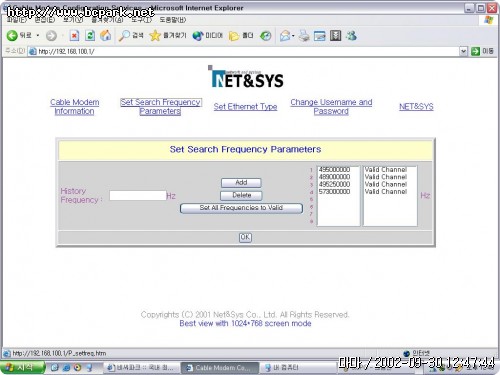Open Cable Modem Information link
The height and width of the screenshot is (375, 500).
(x=75, y=107)
